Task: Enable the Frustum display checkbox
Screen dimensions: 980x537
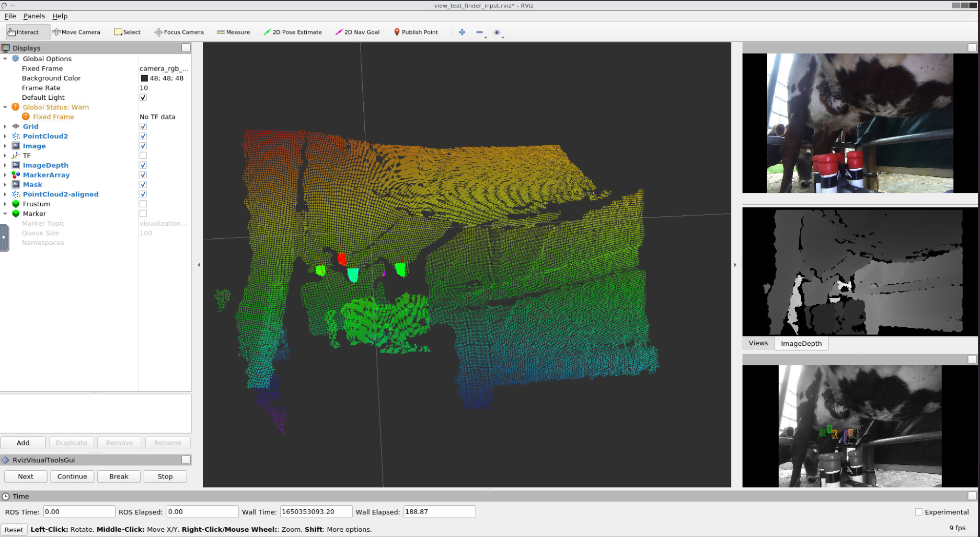Action: click(143, 204)
